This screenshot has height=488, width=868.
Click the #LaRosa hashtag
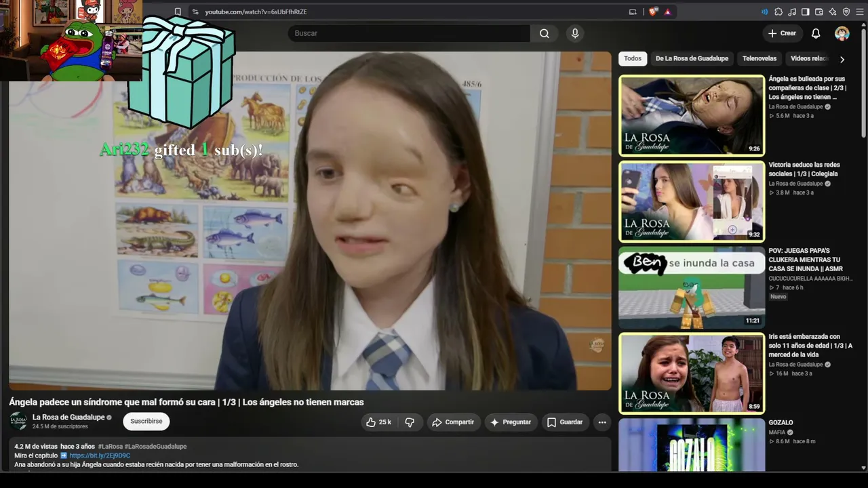pos(111,447)
